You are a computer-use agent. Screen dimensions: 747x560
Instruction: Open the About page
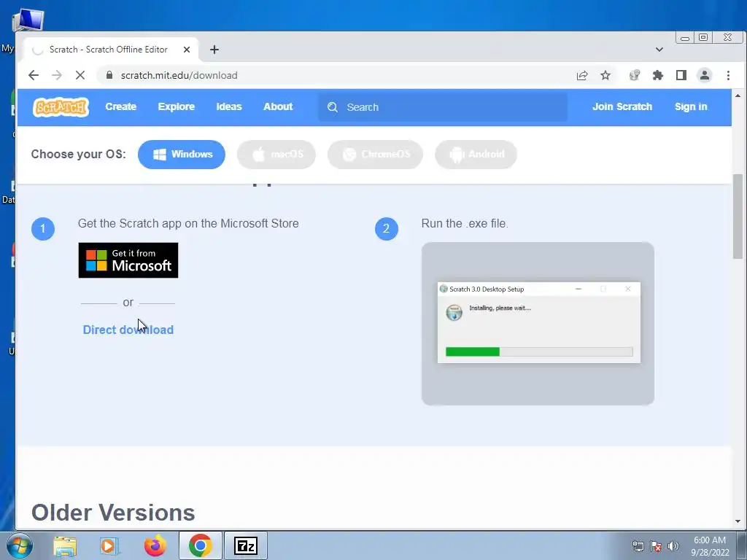point(278,106)
